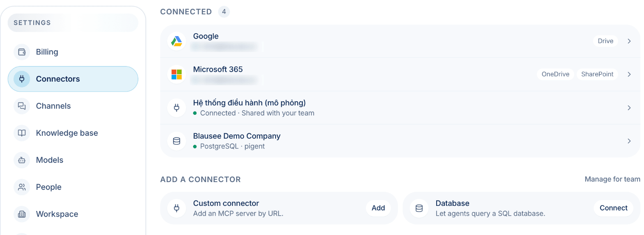Open Manage for team link
The width and height of the screenshot is (644, 235).
[x=612, y=179]
